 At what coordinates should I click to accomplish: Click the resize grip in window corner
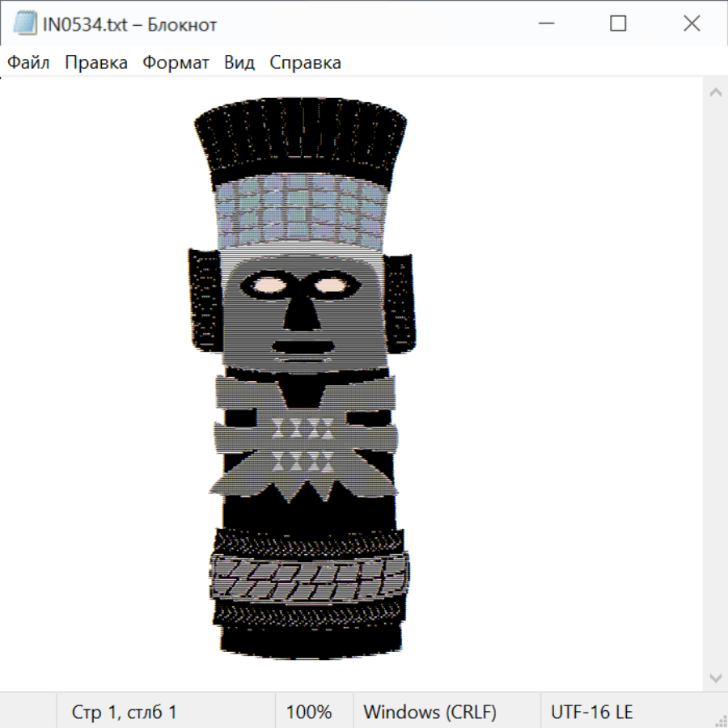[x=721, y=720]
